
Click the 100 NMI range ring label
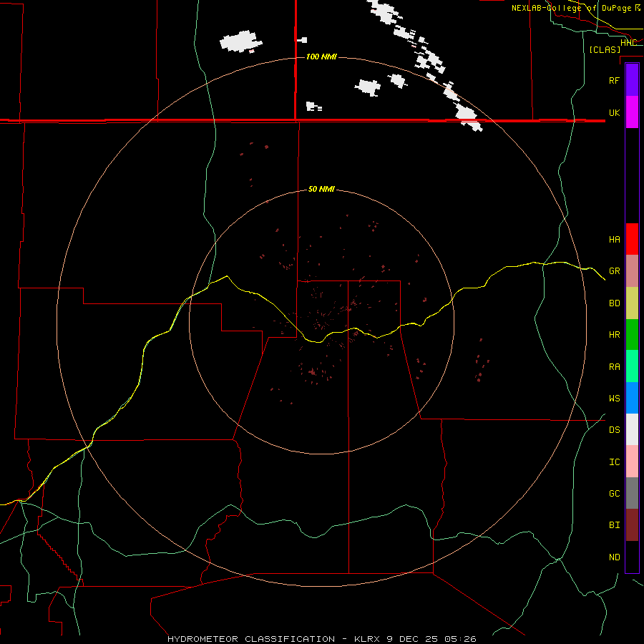(x=321, y=57)
